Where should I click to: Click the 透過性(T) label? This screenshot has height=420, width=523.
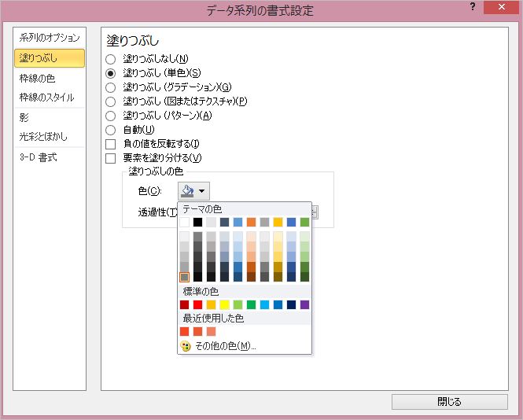157,212
